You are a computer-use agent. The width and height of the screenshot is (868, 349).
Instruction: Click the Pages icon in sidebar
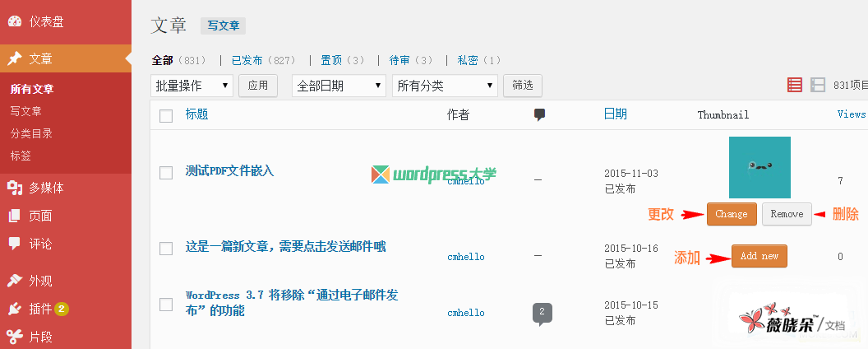coord(15,216)
